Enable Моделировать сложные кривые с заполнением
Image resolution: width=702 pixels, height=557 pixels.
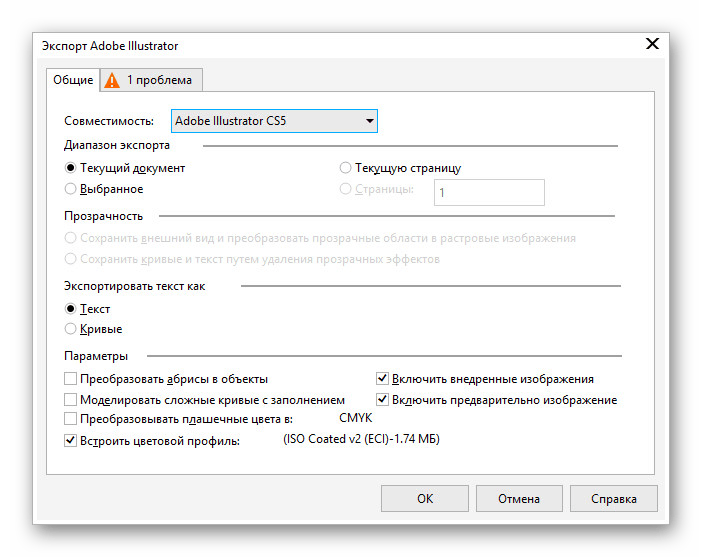tap(70, 399)
